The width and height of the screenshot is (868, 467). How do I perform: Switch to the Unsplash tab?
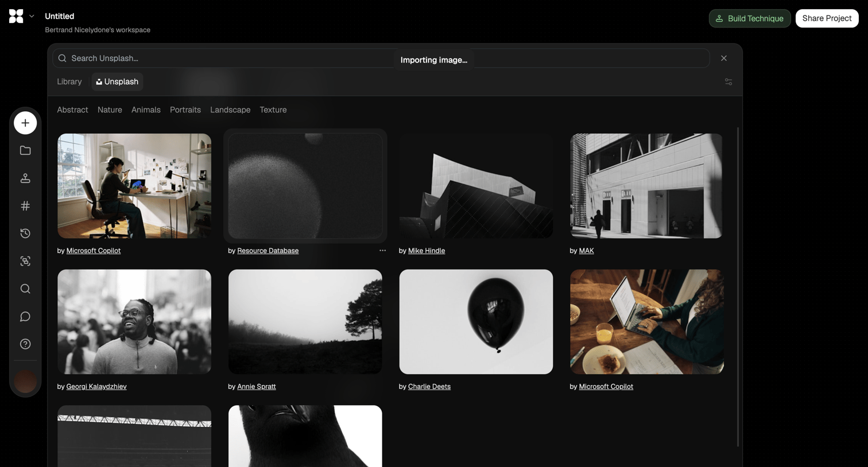(x=117, y=81)
